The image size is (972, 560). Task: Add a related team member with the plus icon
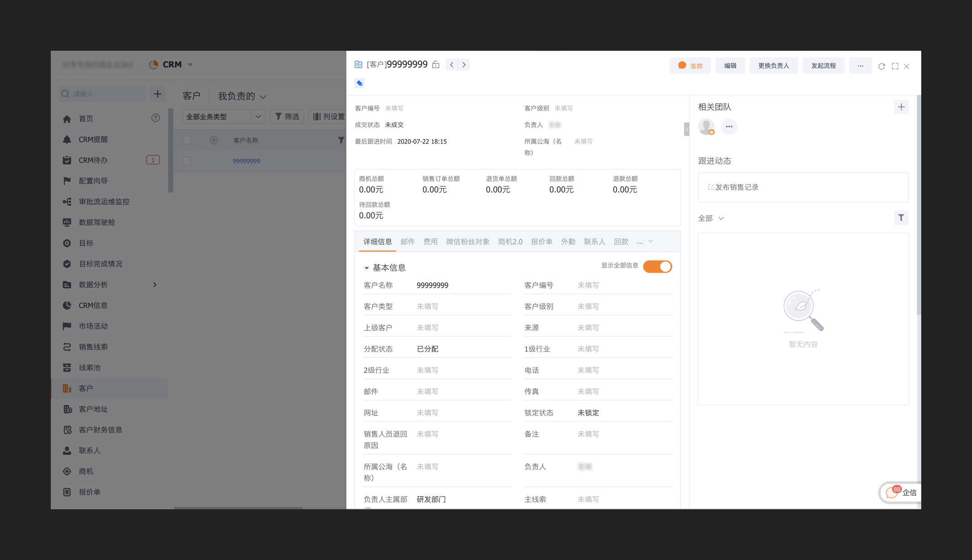tap(901, 107)
